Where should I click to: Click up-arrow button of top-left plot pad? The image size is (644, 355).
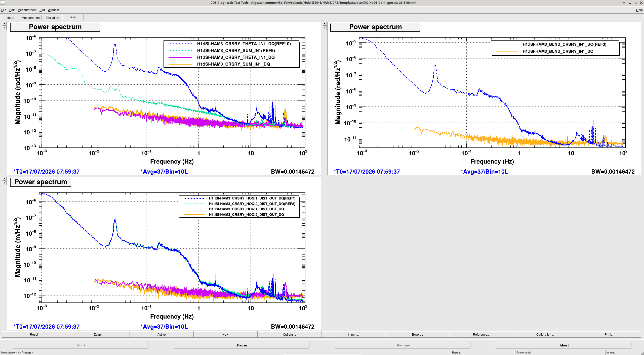click(4, 28)
